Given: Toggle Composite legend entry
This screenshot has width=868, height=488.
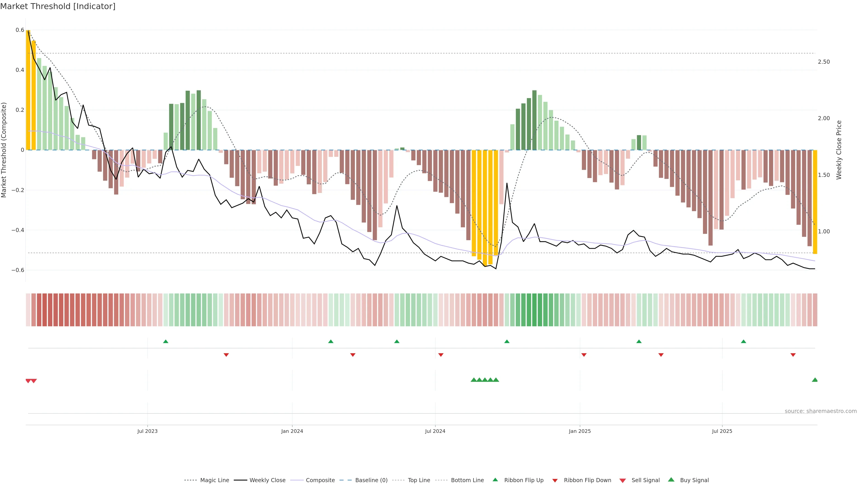Looking at the screenshot, I should (x=320, y=480).
